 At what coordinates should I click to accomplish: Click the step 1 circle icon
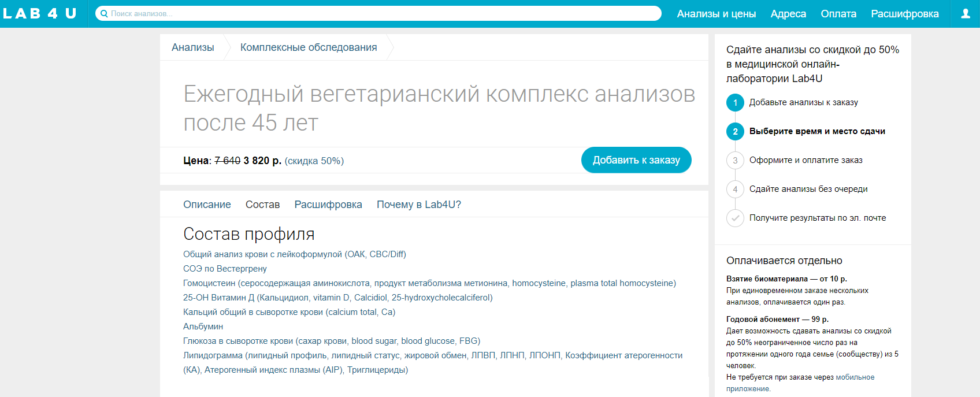click(735, 102)
